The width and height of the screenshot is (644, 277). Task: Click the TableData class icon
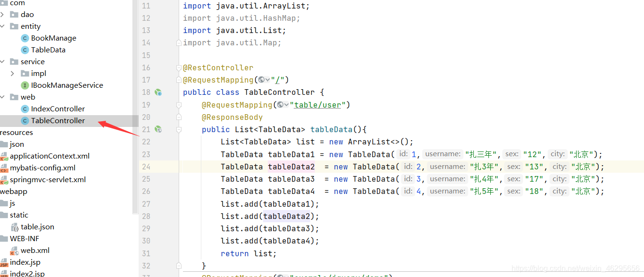tap(25, 50)
